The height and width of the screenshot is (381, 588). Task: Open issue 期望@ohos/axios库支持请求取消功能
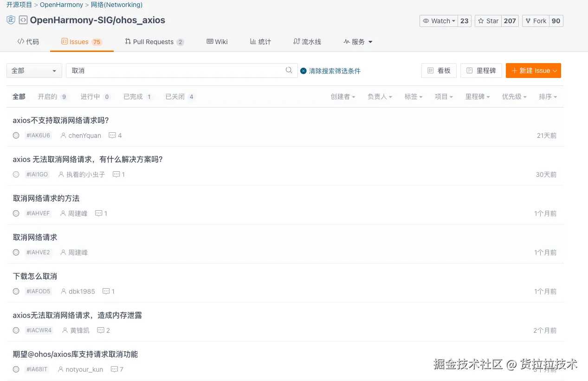75,354
